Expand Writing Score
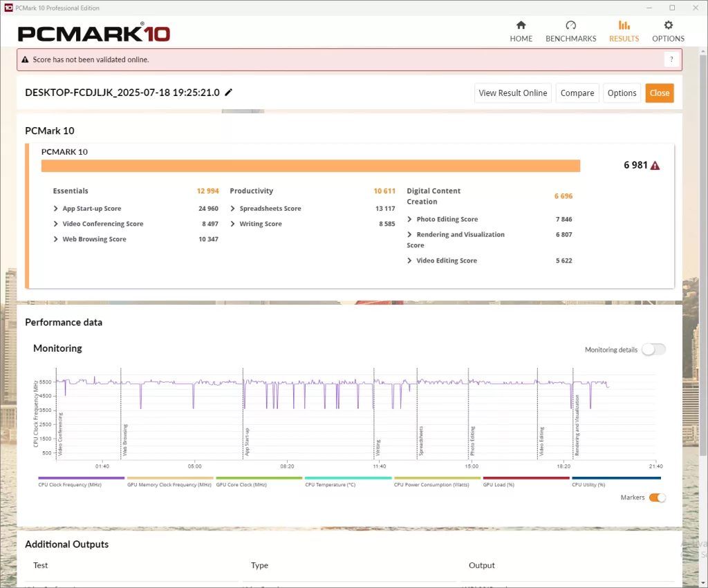Viewport: 708px width, 588px height. [x=232, y=224]
